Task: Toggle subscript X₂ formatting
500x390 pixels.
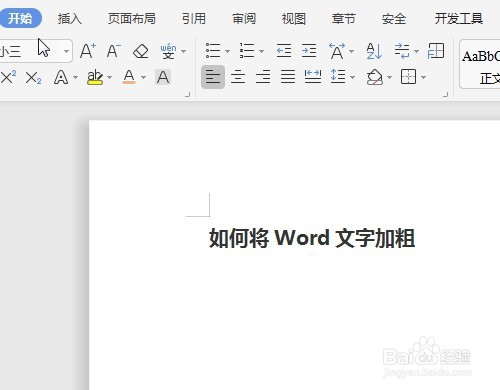Action: coord(33,78)
